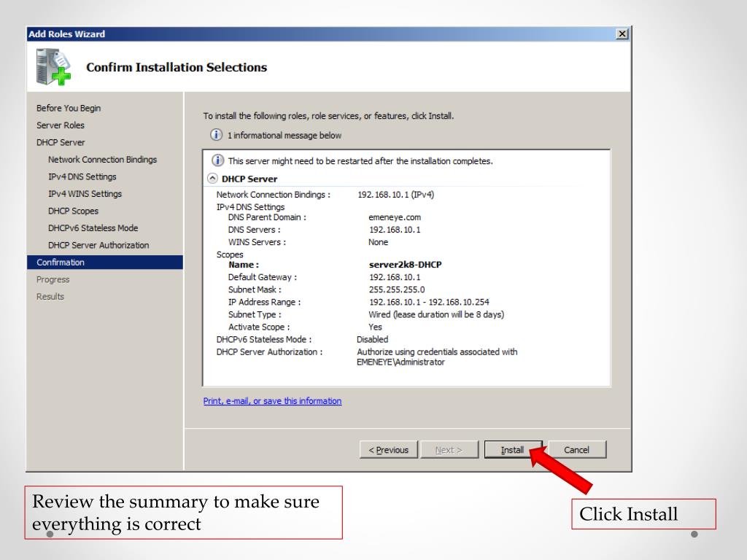This screenshot has height=560, width=747.
Task: Open DHCP Server Authorization step in sidebar
Action: coord(98,245)
